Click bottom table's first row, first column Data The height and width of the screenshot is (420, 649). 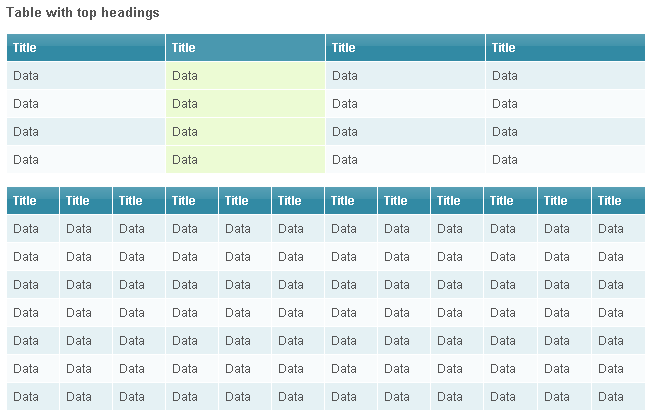pyautogui.click(x=26, y=228)
